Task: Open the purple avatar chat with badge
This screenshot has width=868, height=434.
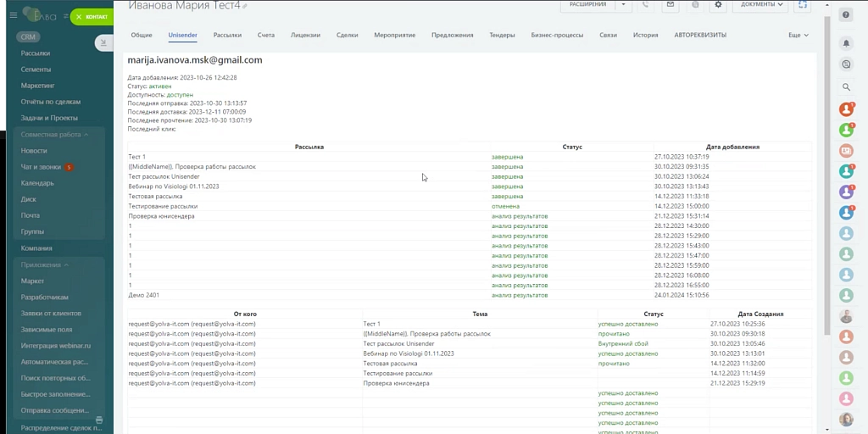Action: [846, 192]
